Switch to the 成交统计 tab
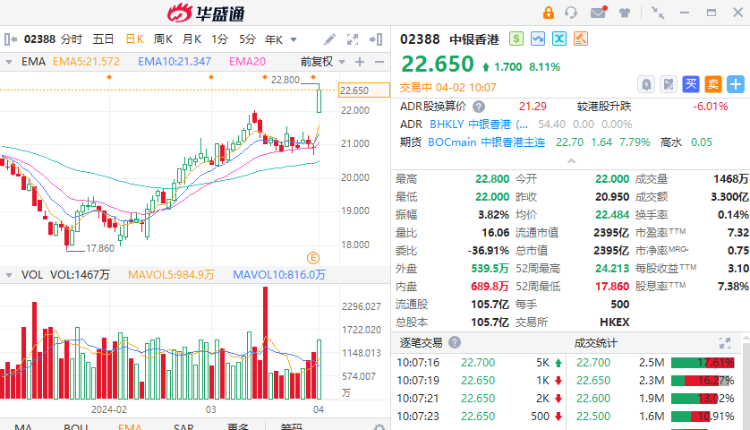Viewport: 750px width, 430px height. (595, 343)
